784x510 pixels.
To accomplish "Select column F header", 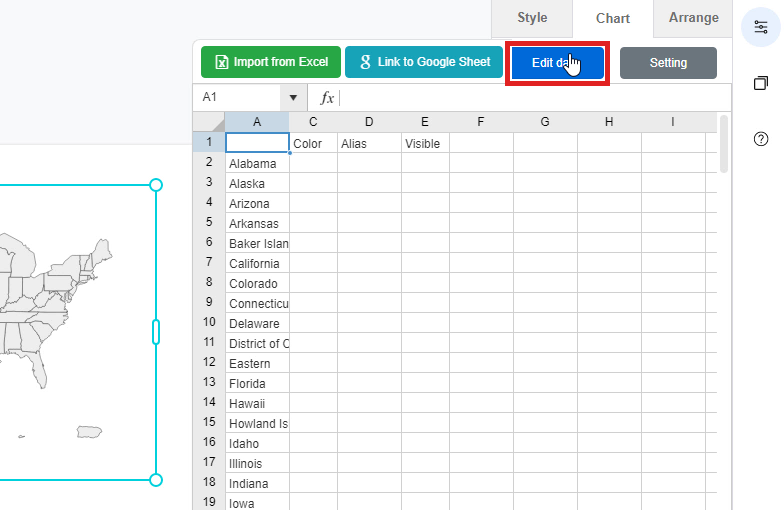I will pos(481,122).
